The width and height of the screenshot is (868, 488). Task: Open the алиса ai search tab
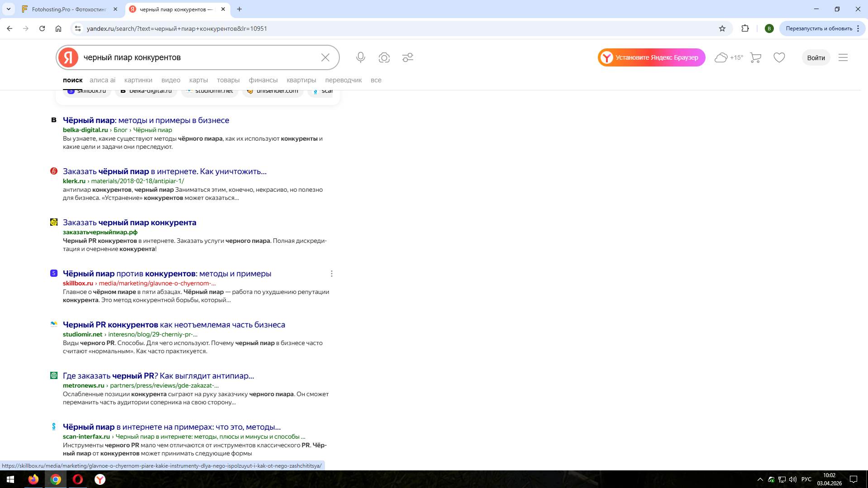(x=102, y=80)
